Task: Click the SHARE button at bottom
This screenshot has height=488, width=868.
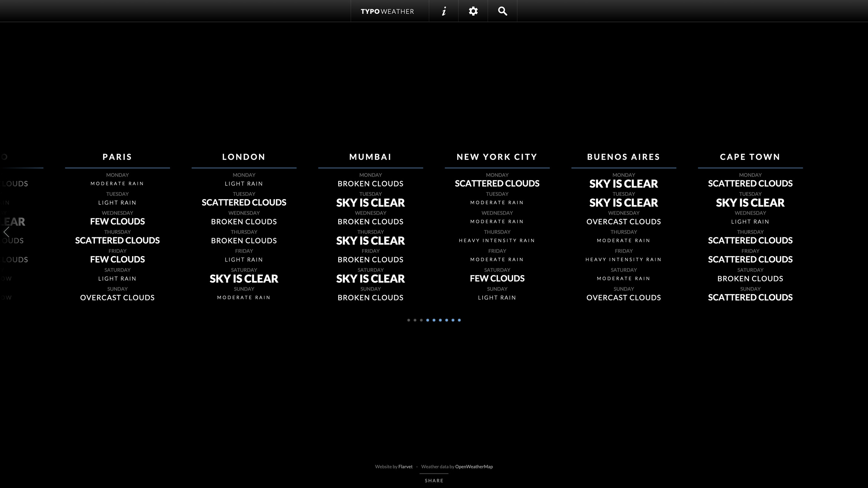Action: coord(434,480)
